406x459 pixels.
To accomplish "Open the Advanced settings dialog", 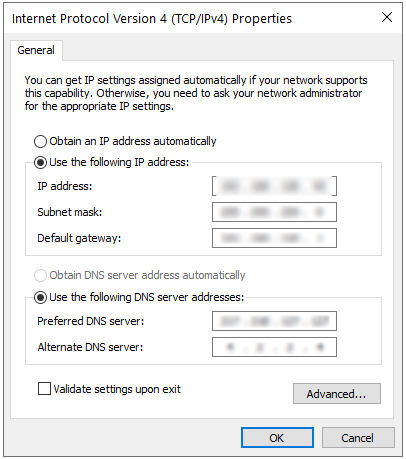I will [x=337, y=394].
